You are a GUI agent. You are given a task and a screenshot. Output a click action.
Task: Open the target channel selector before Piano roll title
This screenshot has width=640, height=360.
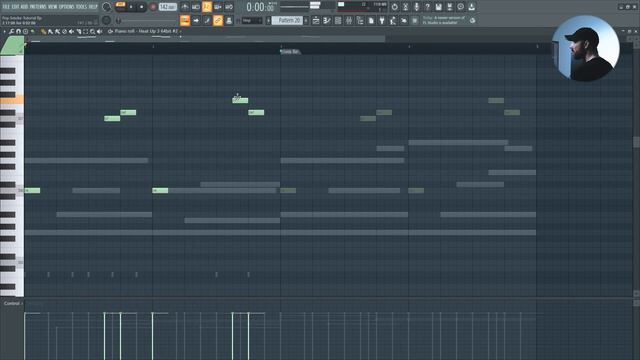pos(110,31)
